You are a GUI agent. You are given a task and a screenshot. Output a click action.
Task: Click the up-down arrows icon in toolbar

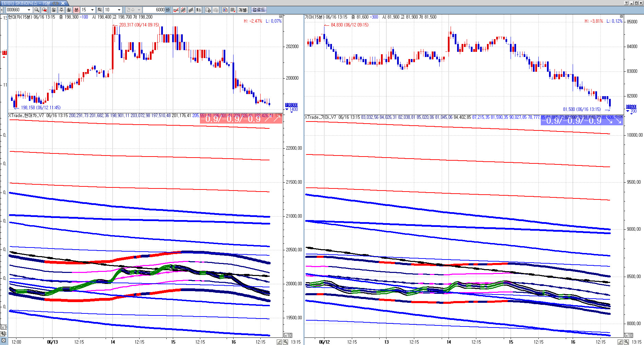point(199,10)
